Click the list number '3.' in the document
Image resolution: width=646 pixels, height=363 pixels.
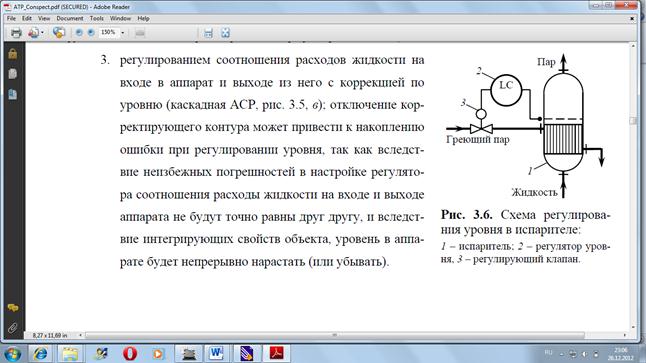[x=105, y=60]
